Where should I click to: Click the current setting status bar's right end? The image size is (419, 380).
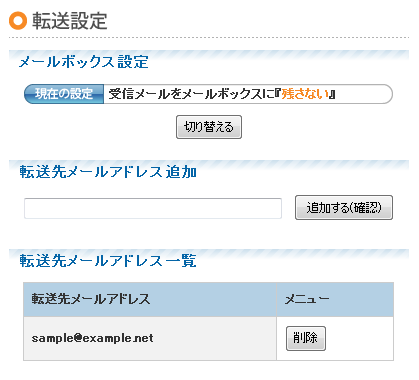pos(383,94)
